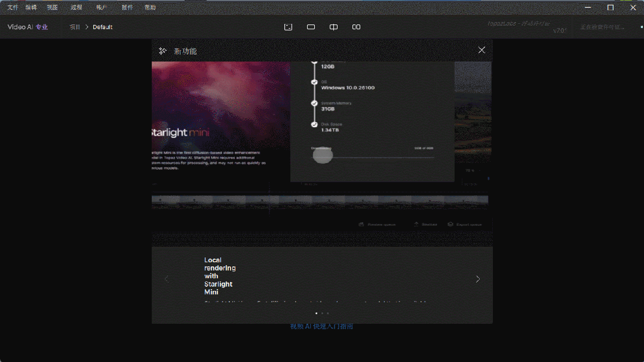Click the Starlight mini preview image
Screen dimensions: 644x362
221,121
